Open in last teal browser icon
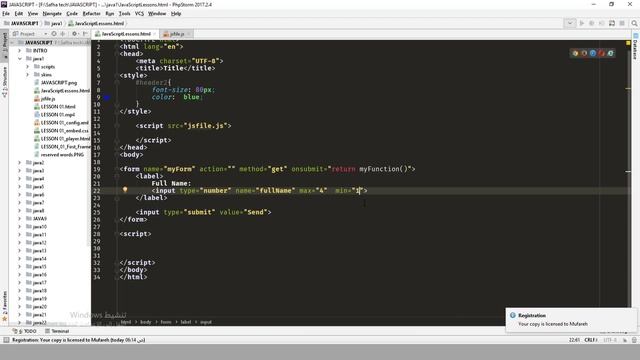Screen dimensions: 640x360 (611, 53)
